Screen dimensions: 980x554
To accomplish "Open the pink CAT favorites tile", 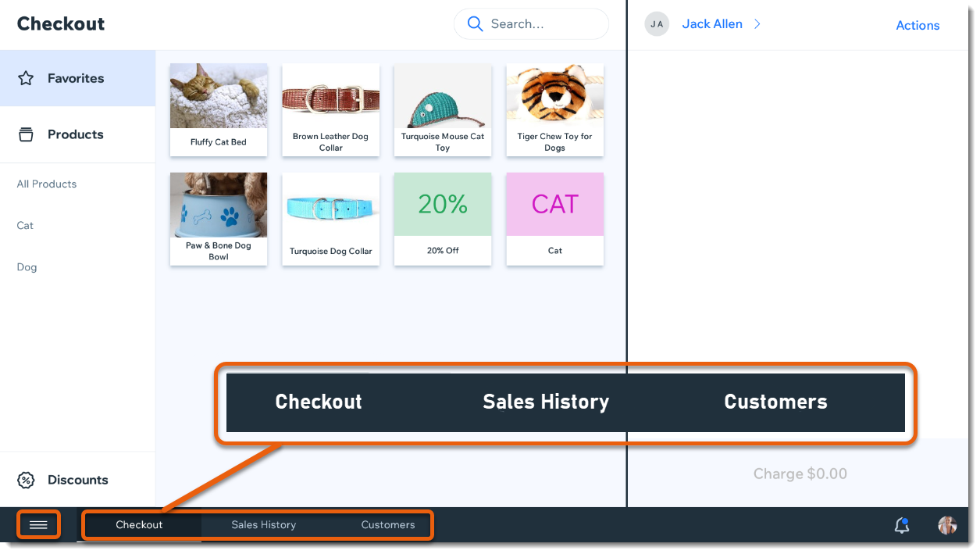I will point(555,220).
